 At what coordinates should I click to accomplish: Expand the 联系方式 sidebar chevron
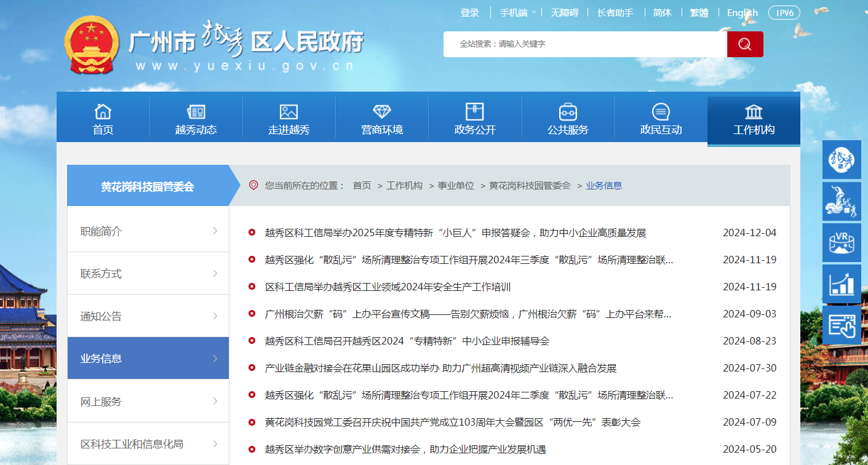[215, 273]
